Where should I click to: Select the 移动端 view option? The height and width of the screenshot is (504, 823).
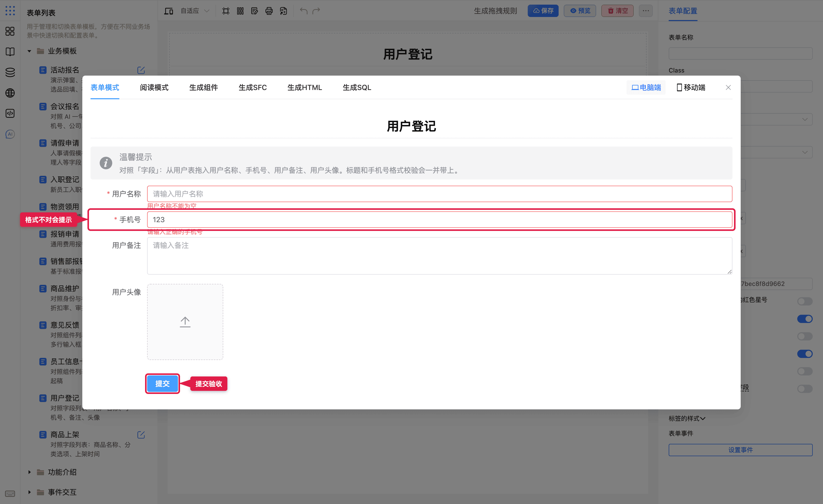click(691, 87)
